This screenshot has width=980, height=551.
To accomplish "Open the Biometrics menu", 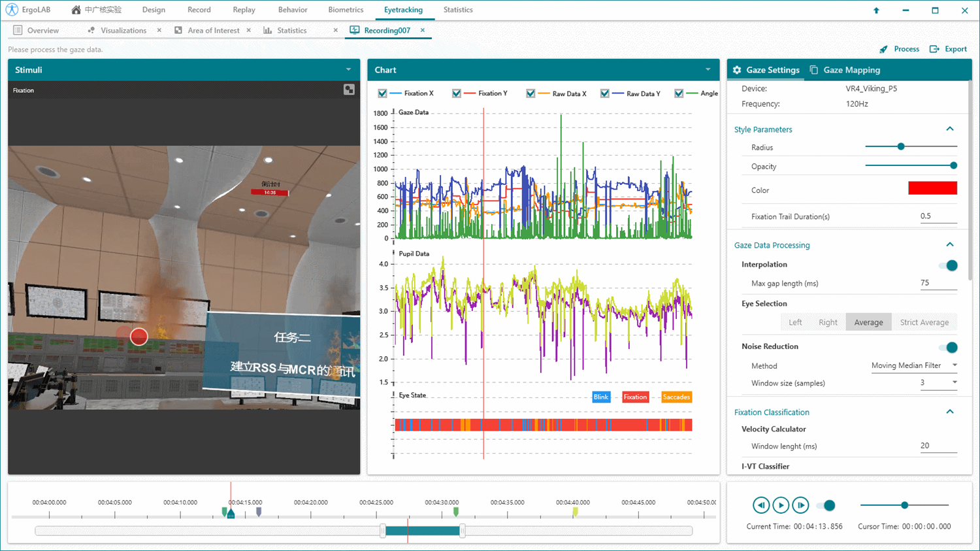I will [x=346, y=10].
